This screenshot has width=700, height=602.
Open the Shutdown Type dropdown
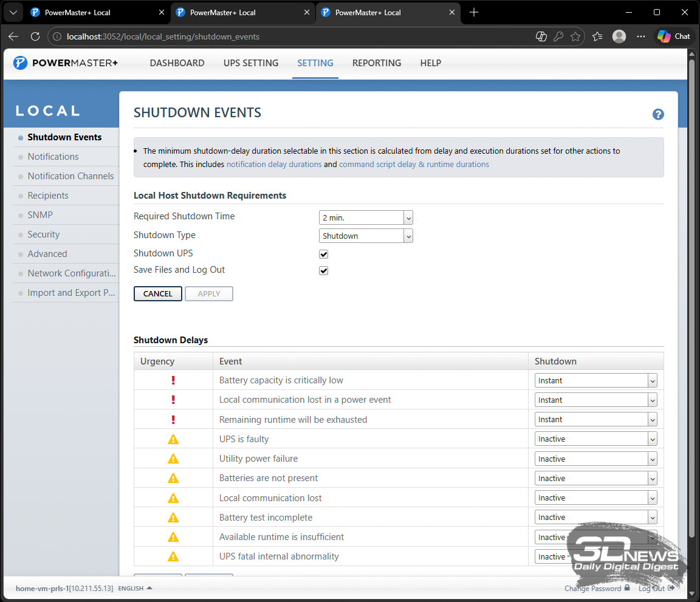click(365, 236)
